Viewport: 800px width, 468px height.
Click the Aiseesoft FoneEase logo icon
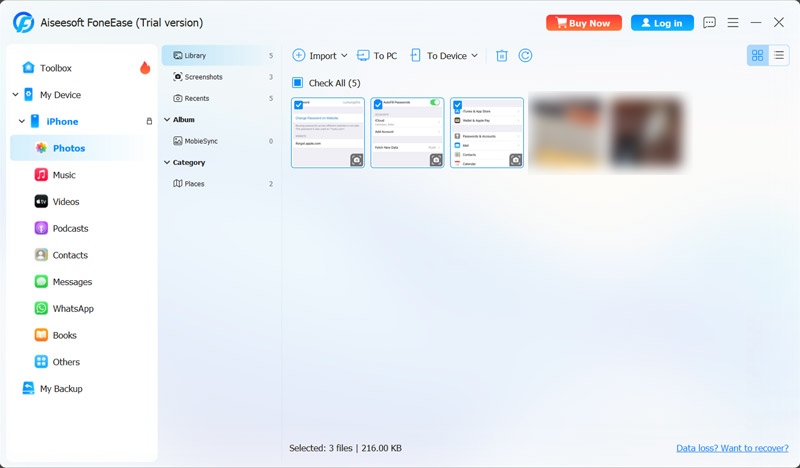[23, 22]
